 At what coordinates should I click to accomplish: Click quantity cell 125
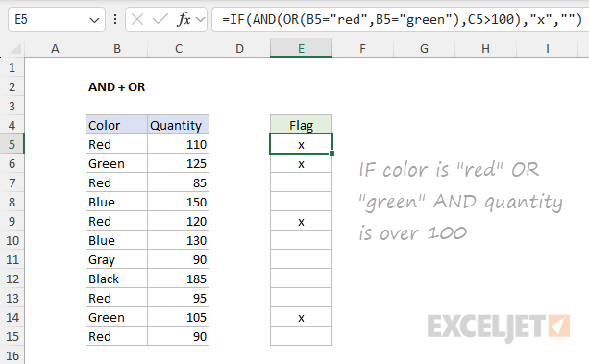pyautogui.click(x=179, y=163)
